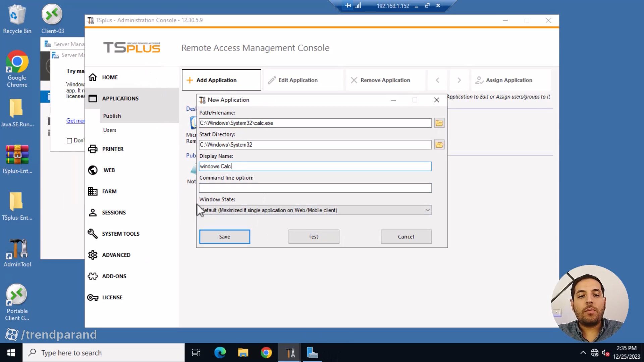Screen dimensions: 644x362
Task: Minimize the New Application dialog
Action: 394,100
